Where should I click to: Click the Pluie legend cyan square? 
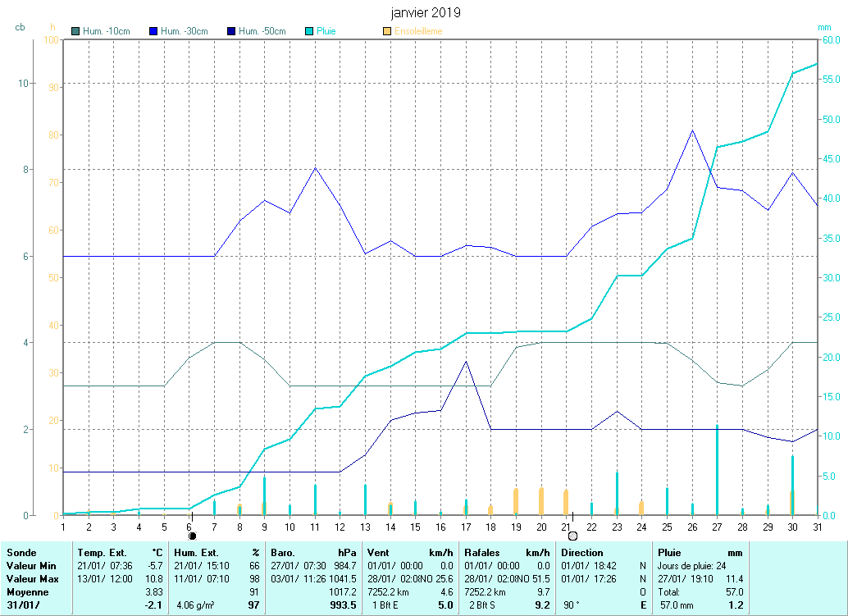308,32
